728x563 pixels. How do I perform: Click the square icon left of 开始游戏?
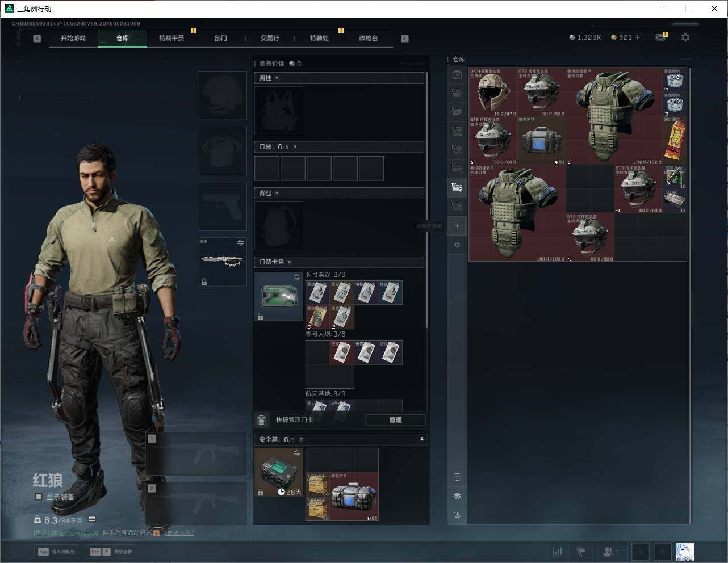click(x=37, y=39)
